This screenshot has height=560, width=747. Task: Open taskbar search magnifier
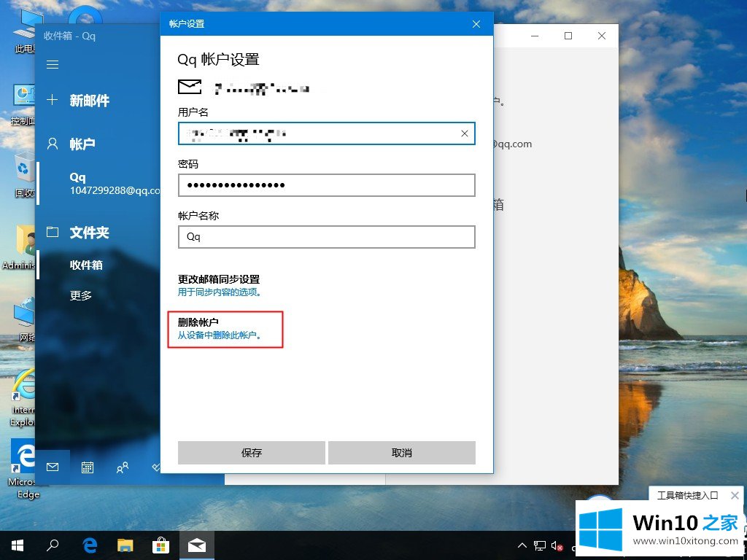click(53, 545)
